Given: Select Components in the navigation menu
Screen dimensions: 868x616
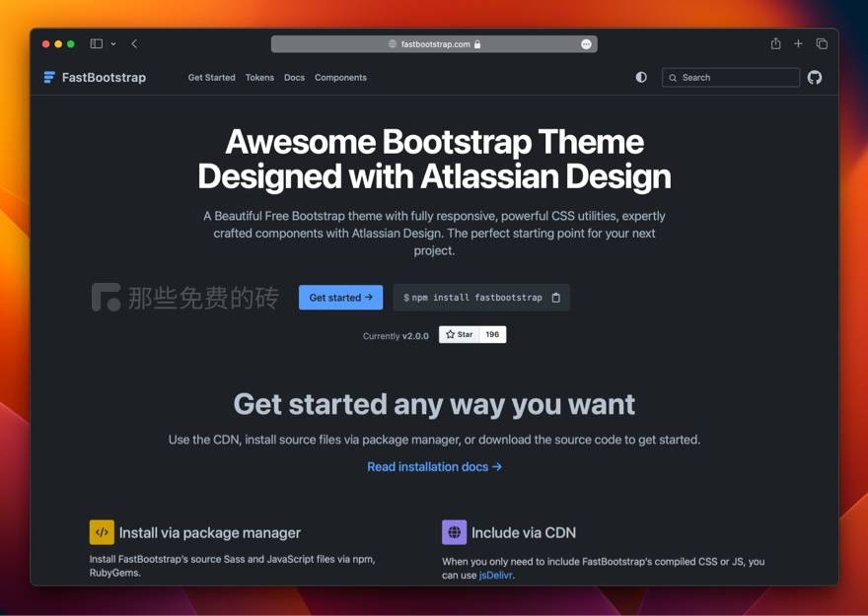Looking at the screenshot, I should click(x=340, y=77).
